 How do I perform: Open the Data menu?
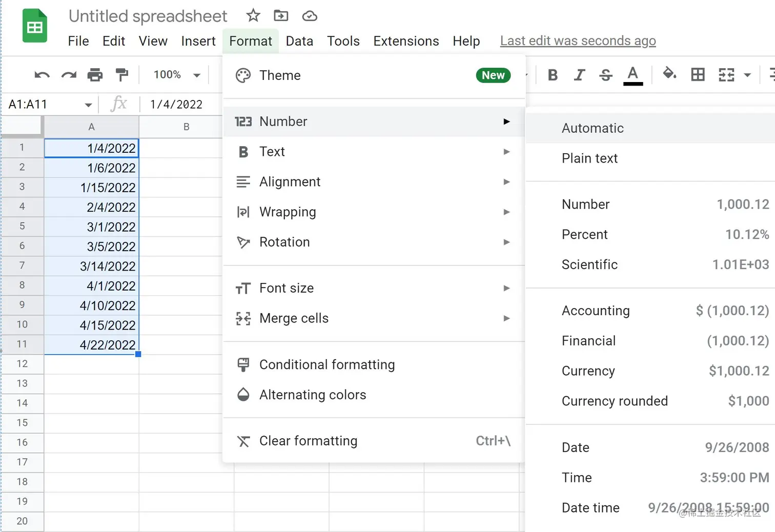(299, 41)
